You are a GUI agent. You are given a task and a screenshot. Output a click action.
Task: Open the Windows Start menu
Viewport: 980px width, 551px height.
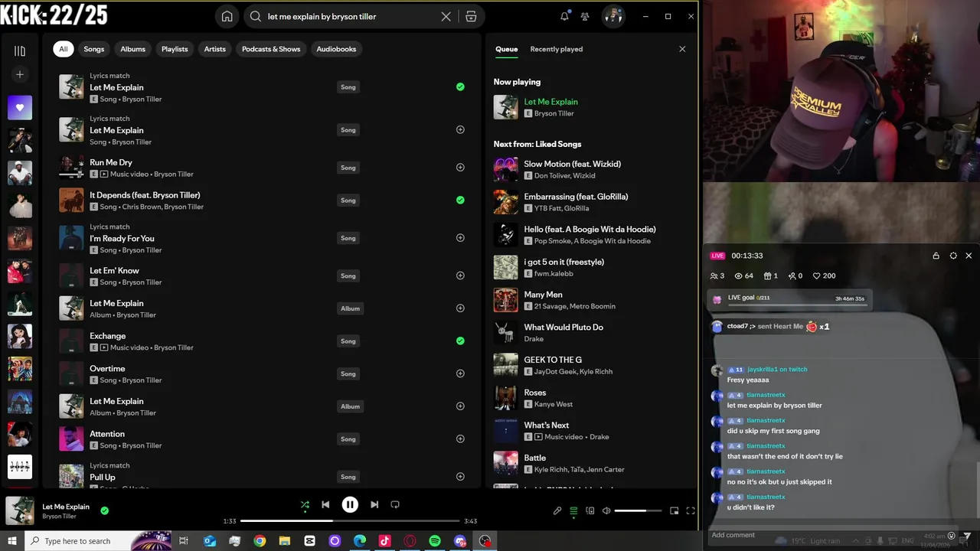[12, 541]
